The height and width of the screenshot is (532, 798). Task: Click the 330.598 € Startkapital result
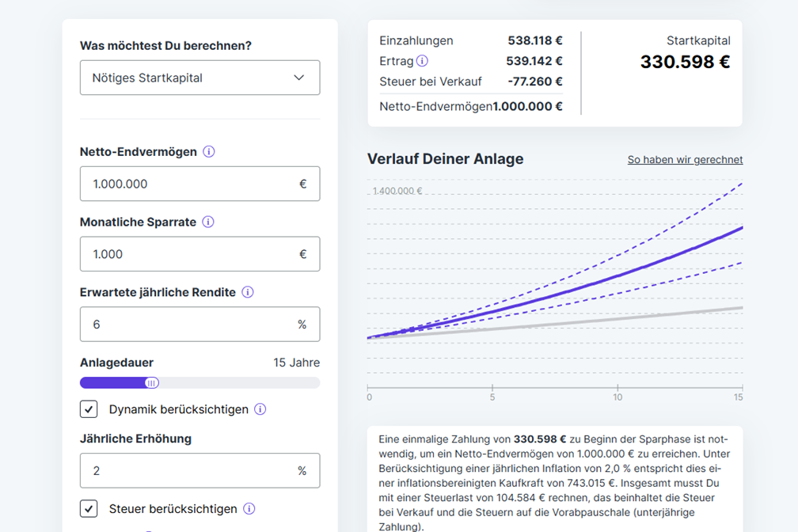(685, 62)
